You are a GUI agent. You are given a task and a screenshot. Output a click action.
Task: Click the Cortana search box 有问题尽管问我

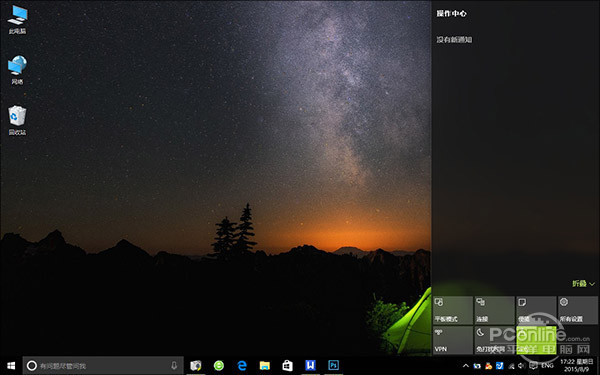coord(103,366)
